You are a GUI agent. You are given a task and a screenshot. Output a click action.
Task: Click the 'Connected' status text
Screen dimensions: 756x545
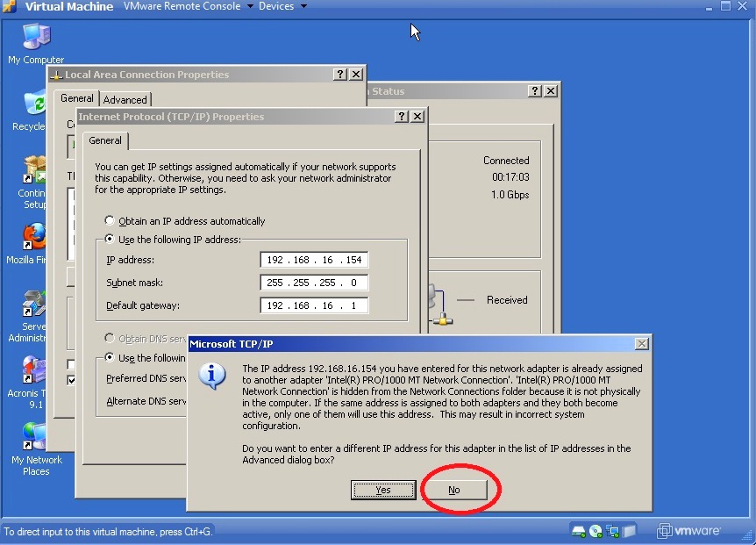pos(506,160)
